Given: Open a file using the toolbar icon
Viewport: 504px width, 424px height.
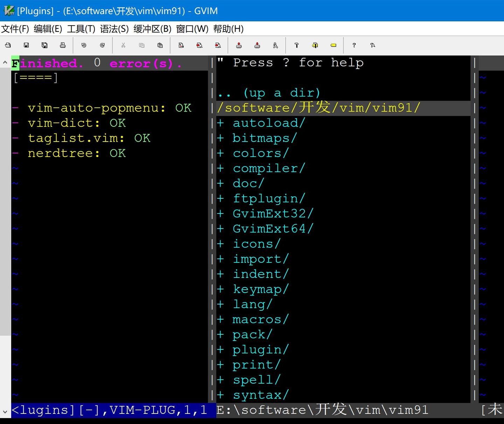Looking at the screenshot, I should 8,45.
